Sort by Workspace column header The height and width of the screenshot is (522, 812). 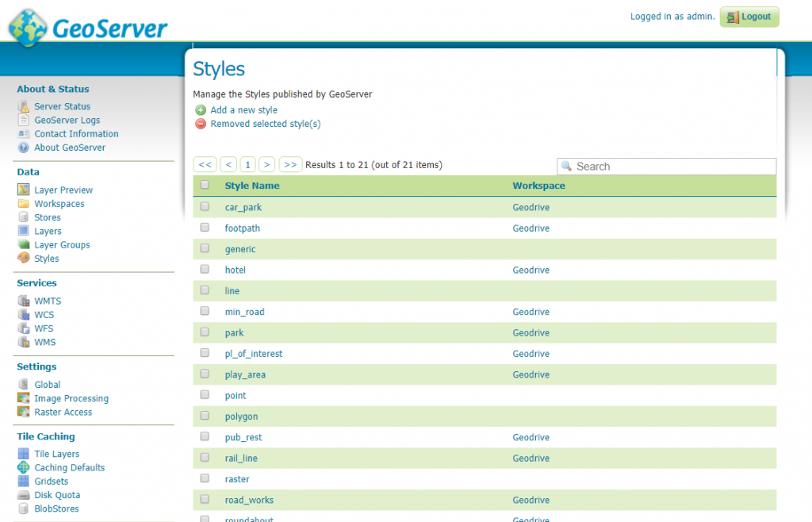click(x=538, y=186)
